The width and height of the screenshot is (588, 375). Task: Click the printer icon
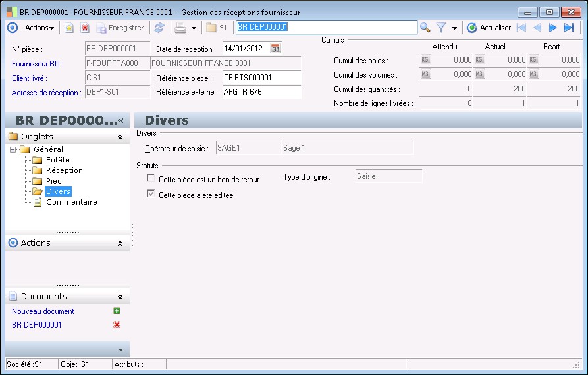coord(180,28)
